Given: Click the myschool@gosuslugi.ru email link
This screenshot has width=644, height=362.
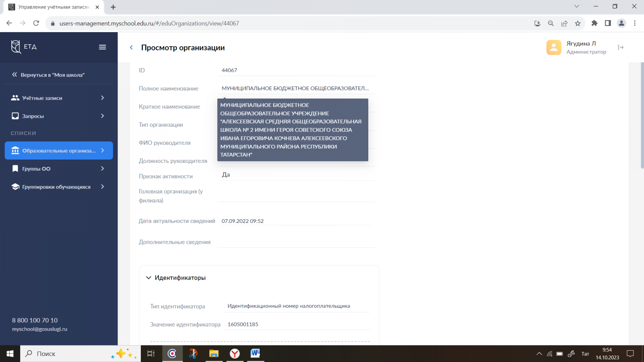Looking at the screenshot, I should click(x=39, y=329).
